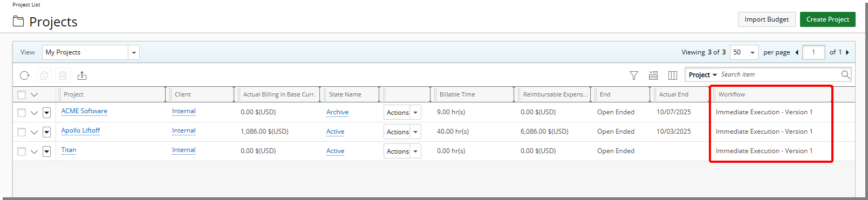
Task: Click the Archive state link
Action: click(338, 112)
